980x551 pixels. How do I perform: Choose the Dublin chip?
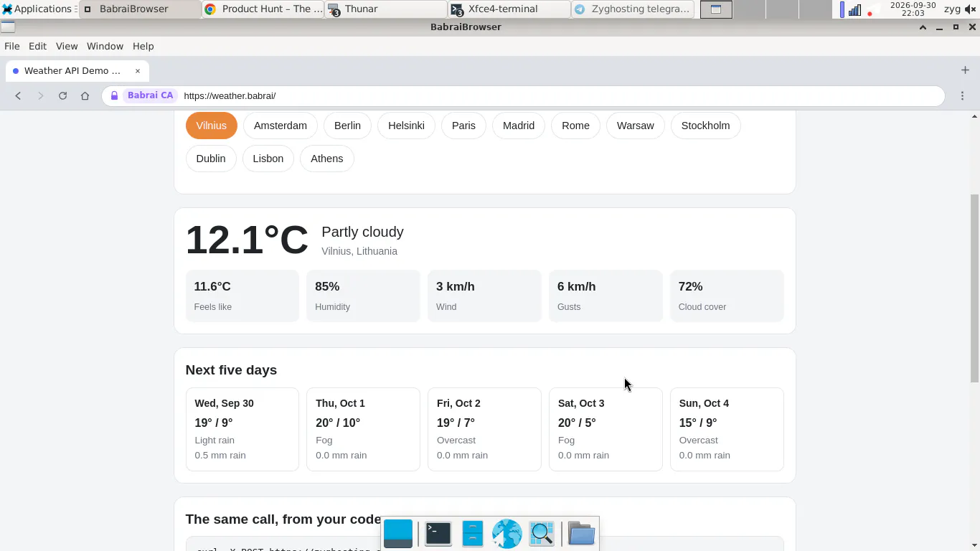click(211, 159)
